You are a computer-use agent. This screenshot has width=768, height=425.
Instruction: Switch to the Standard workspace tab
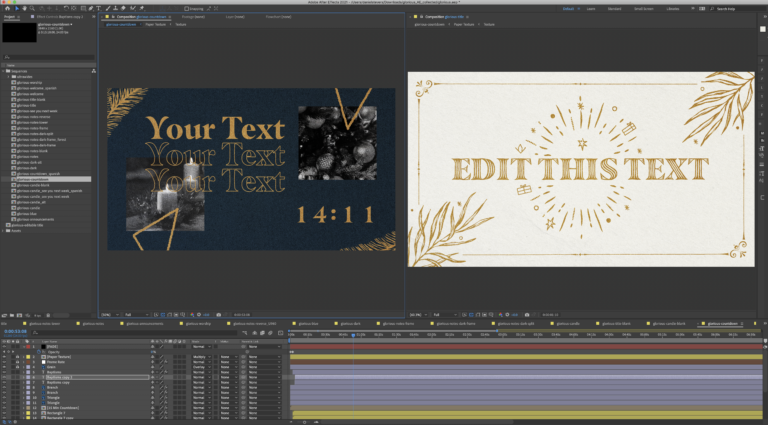[615, 9]
